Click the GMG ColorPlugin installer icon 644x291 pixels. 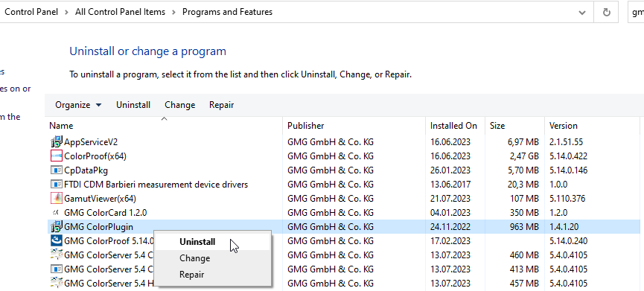(56, 226)
